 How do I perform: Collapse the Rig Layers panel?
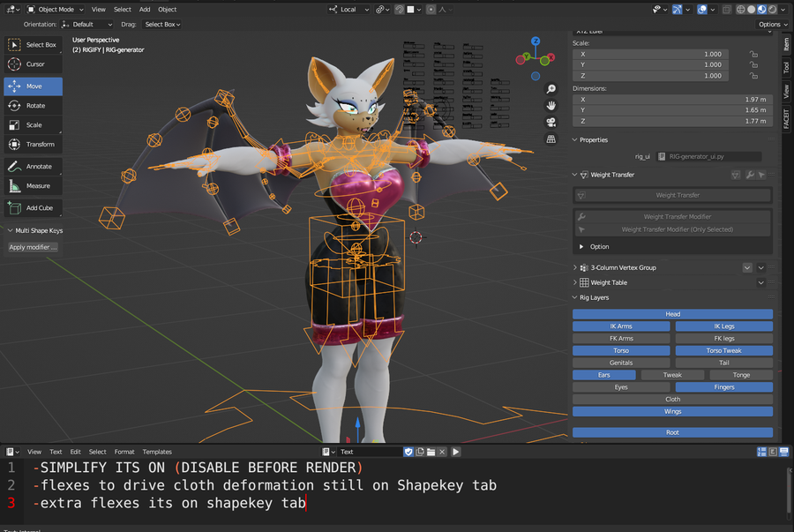(x=575, y=297)
